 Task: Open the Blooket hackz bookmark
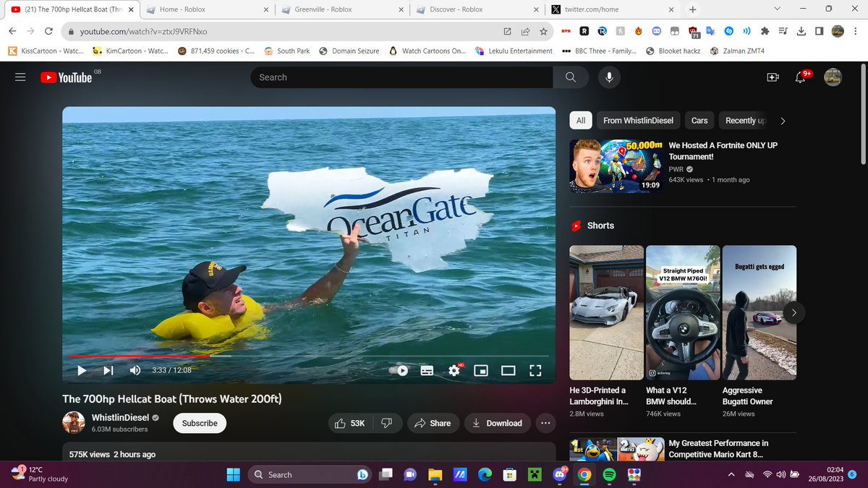673,51
